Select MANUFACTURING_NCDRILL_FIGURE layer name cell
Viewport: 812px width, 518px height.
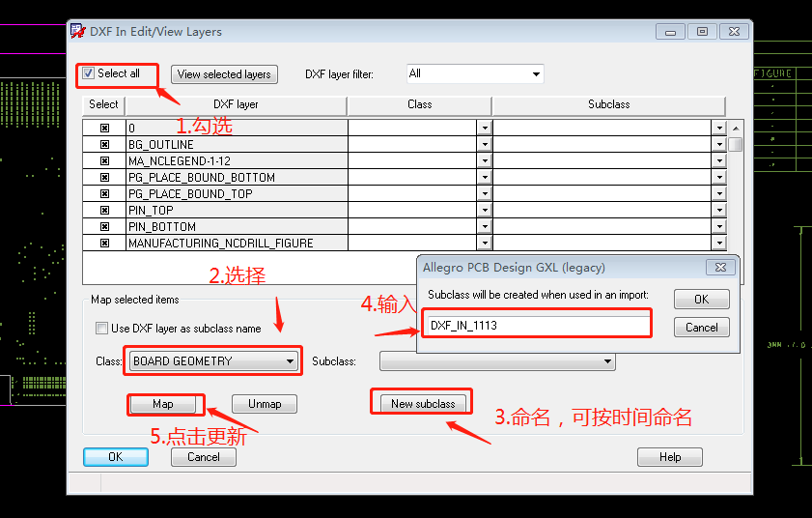[237, 244]
